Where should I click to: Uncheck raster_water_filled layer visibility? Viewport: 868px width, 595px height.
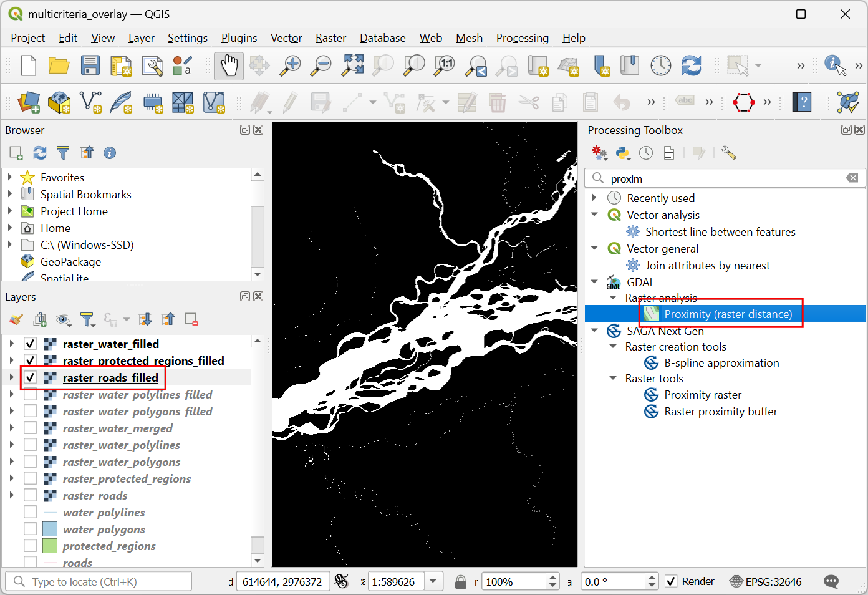point(30,344)
